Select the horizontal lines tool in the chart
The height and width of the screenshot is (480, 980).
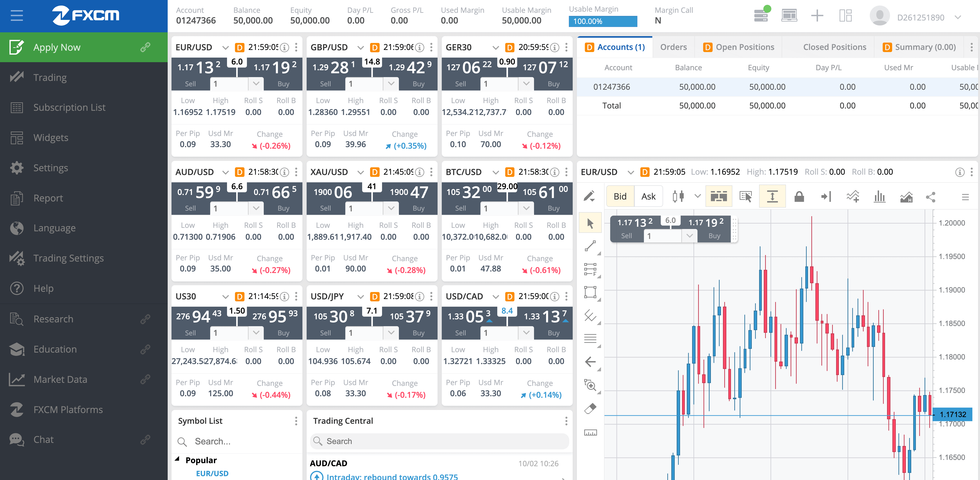click(590, 338)
